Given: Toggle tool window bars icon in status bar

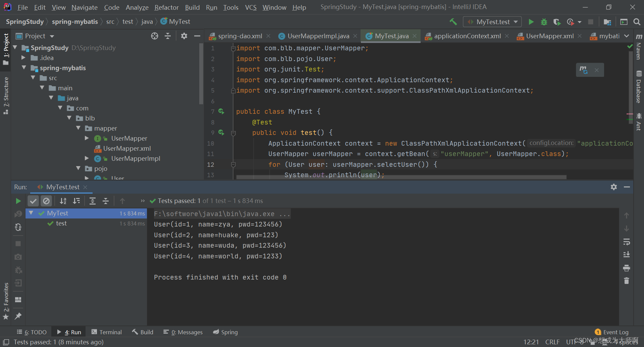Looking at the screenshot, I should pyautogui.click(x=6, y=342).
